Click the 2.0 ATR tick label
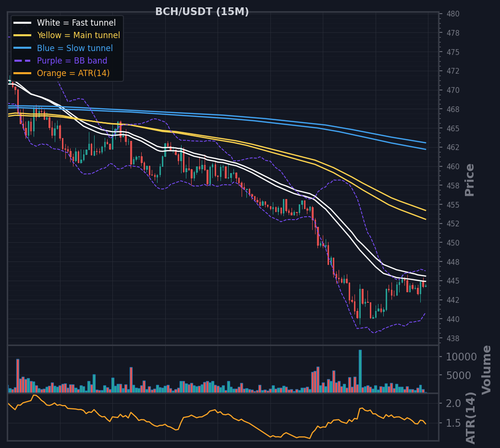The height and width of the screenshot is (448, 500). pos(453,404)
